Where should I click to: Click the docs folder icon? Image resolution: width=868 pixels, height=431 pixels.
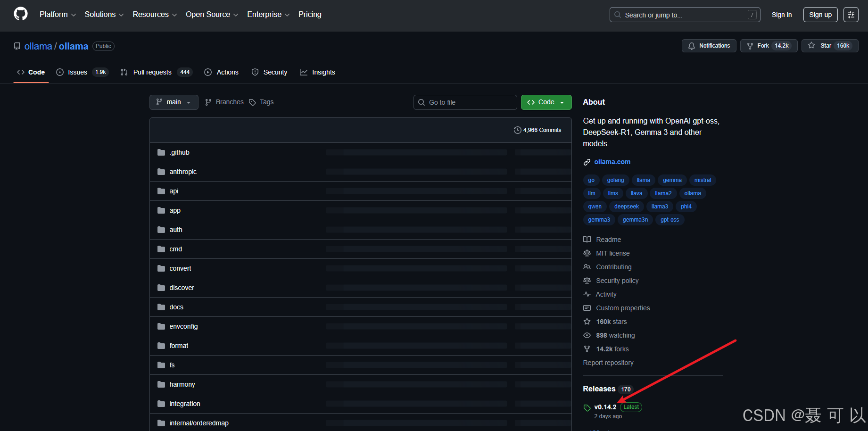161,307
